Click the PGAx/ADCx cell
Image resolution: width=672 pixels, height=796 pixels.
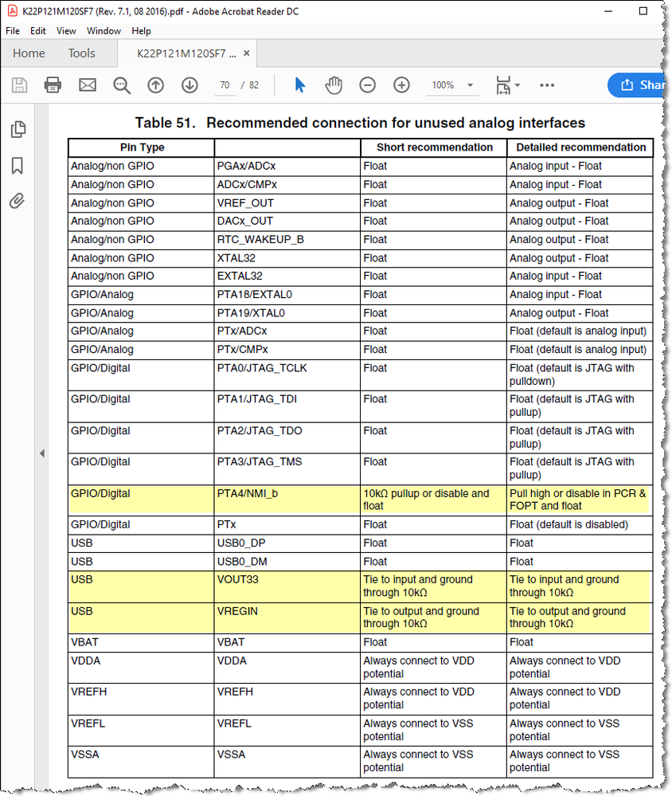click(287, 166)
